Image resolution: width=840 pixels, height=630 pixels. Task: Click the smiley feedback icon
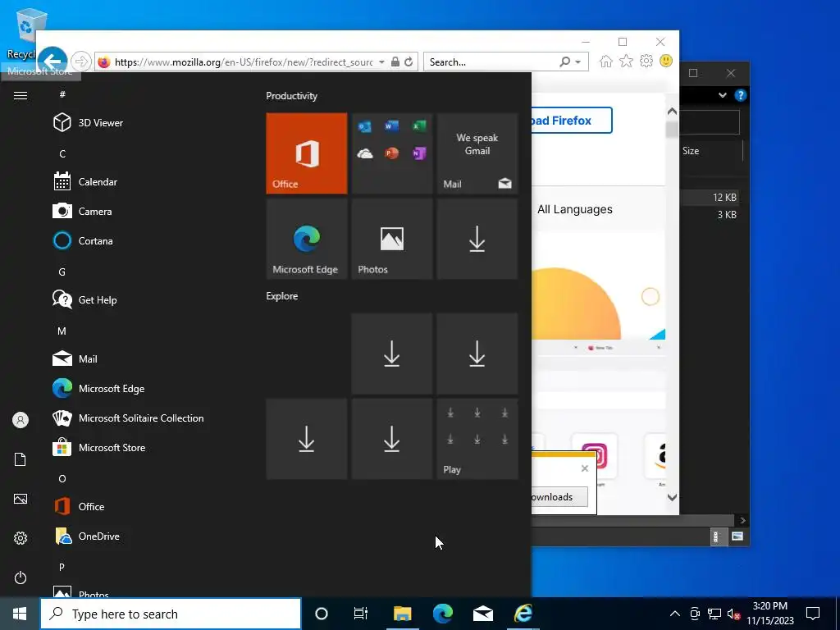tap(666, 61)
